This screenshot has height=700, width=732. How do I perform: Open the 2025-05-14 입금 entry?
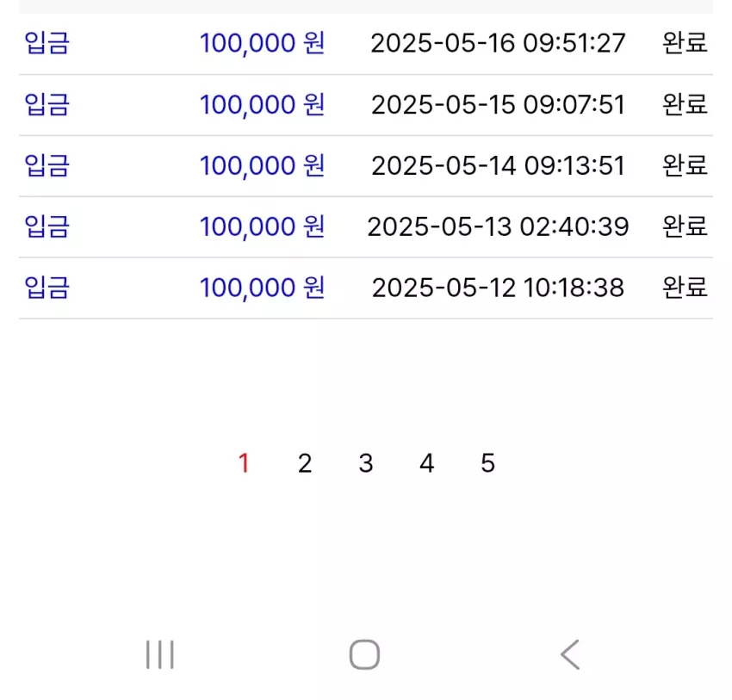click(x=366, y=166)
